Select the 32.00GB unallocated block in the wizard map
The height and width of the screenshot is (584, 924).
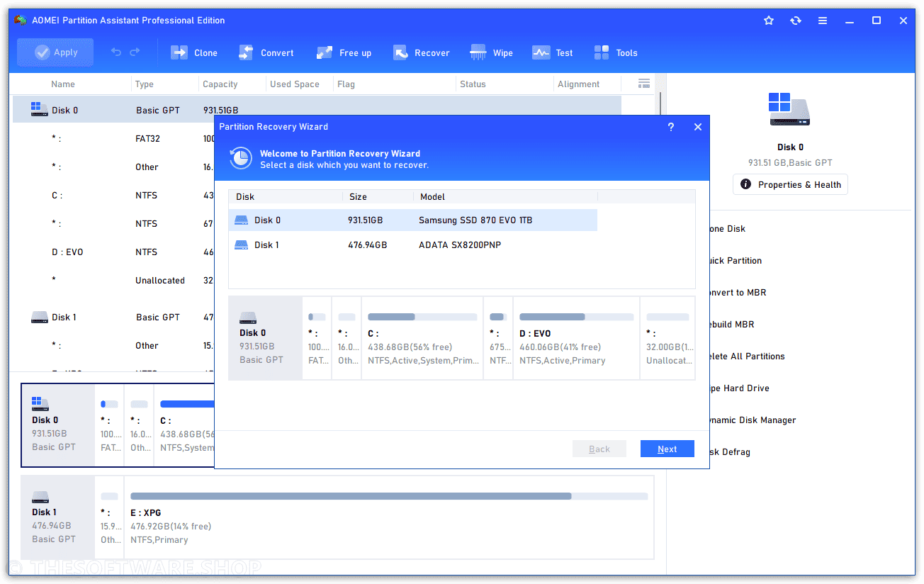pyautogui.click(x=667, y=338)
